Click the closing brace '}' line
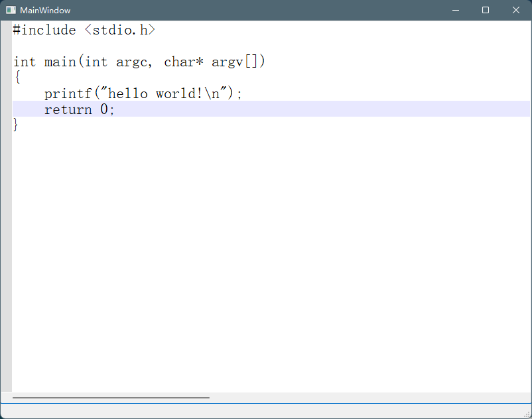 click(x=16, y=125)
